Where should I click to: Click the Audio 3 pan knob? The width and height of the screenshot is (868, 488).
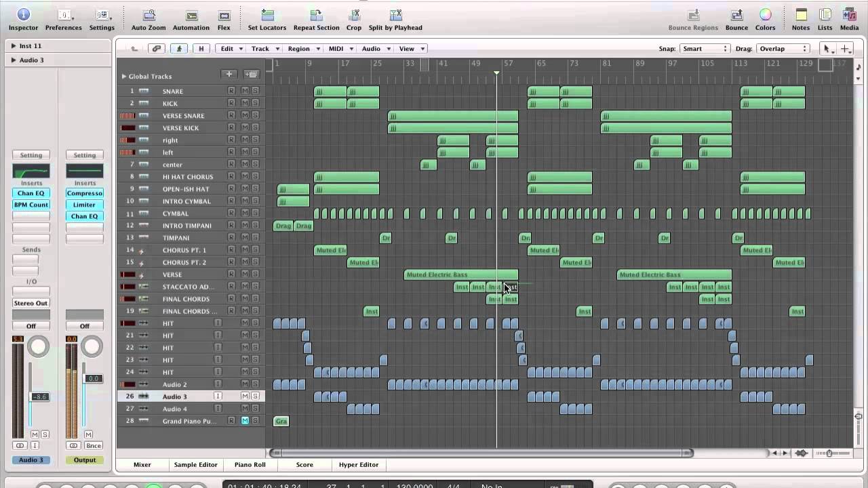tap(39, 347)
